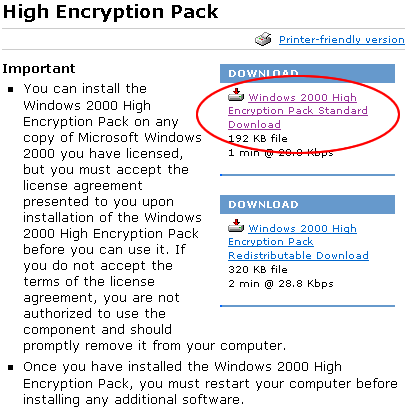Click the bullet marker before 'Once you have installed'

[x=11, y=367]
